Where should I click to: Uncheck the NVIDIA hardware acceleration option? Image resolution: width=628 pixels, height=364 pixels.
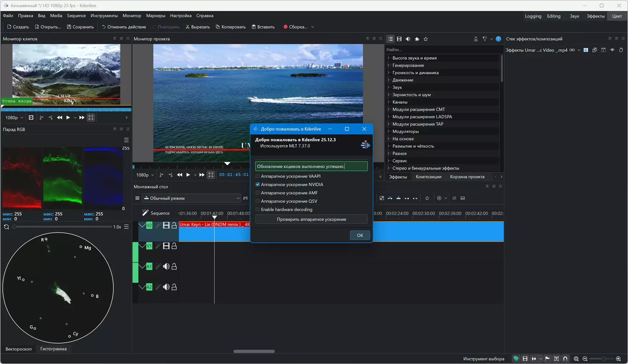pos(258,184)
